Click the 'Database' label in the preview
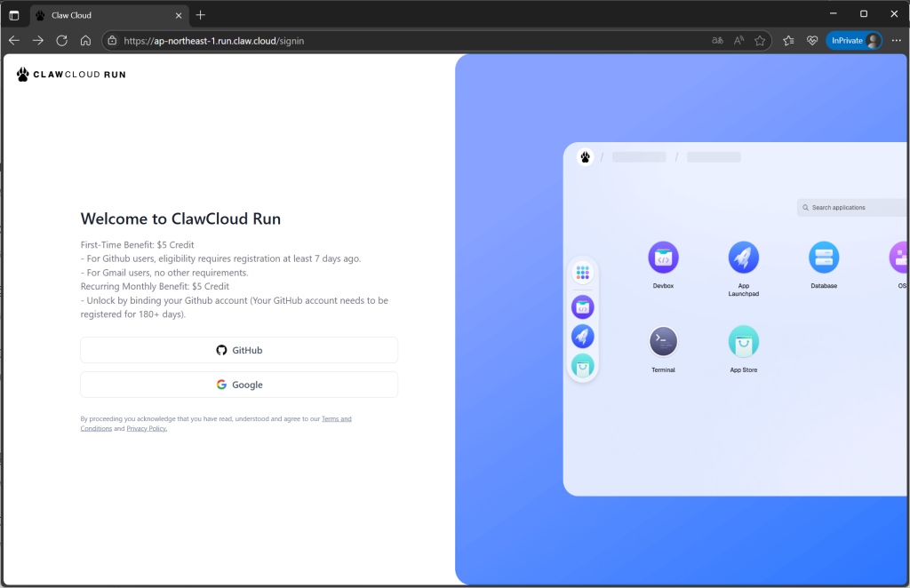Screen dimensions: 910x588 pos(824,286)
